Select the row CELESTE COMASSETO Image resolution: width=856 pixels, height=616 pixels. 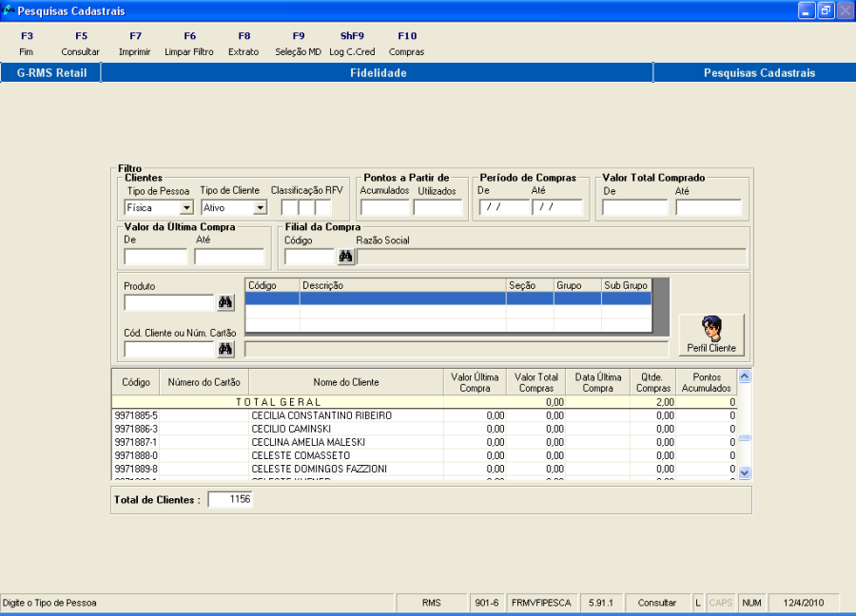click(425, 455)
